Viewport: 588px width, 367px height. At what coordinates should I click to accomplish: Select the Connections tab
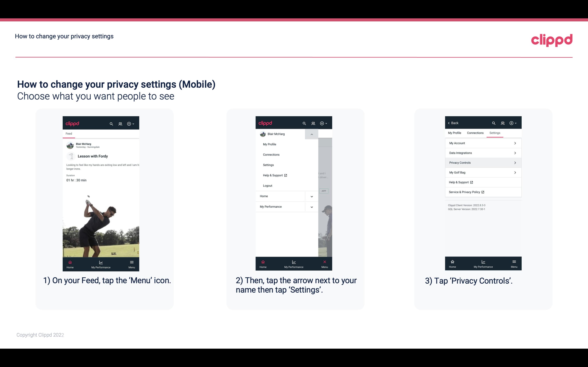(475, 133)
